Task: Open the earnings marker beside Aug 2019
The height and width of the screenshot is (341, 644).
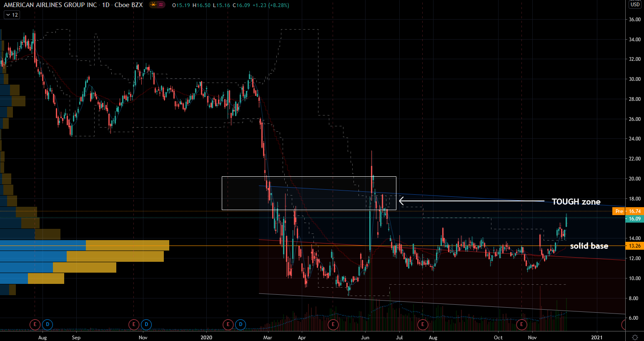Action: pyautogui.click(x=35, y=324)
